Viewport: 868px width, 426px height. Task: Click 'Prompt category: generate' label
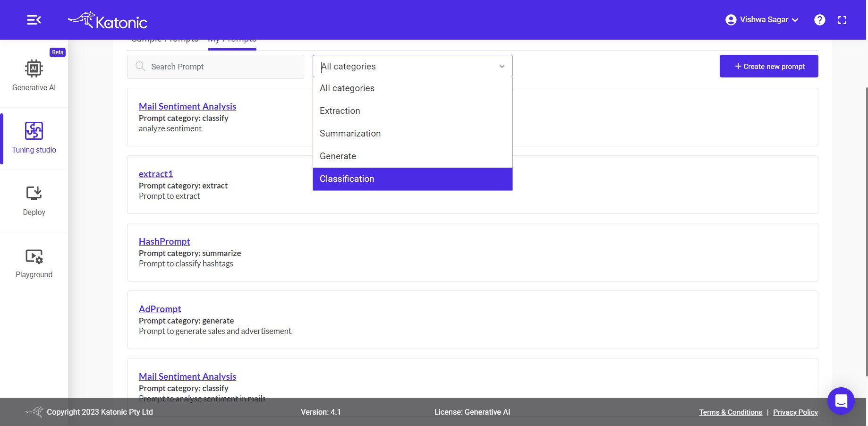186,321
